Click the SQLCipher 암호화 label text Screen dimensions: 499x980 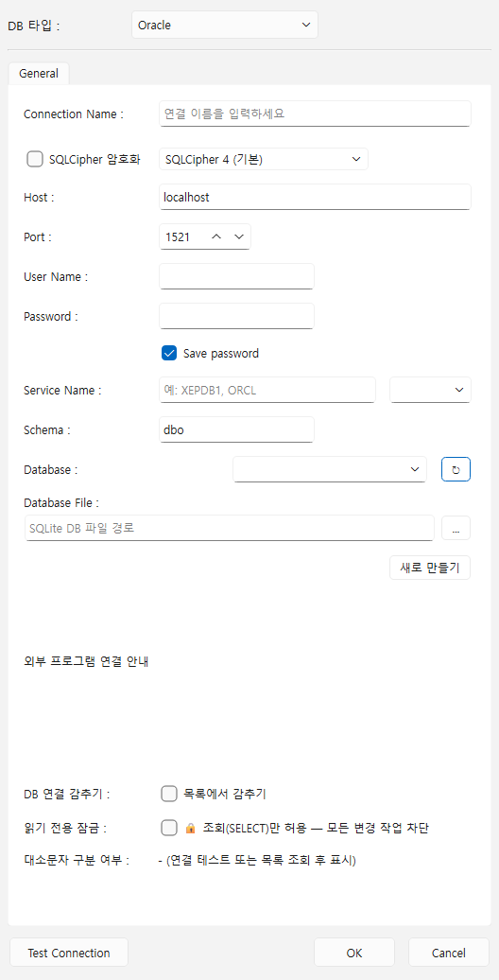click(95, 159)
